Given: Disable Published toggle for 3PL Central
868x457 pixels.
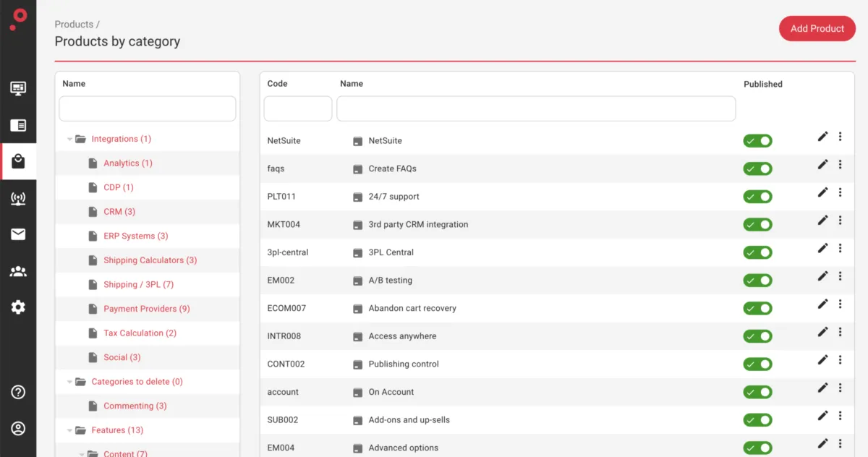Looking at the screenshot, I should pos(757,252).
